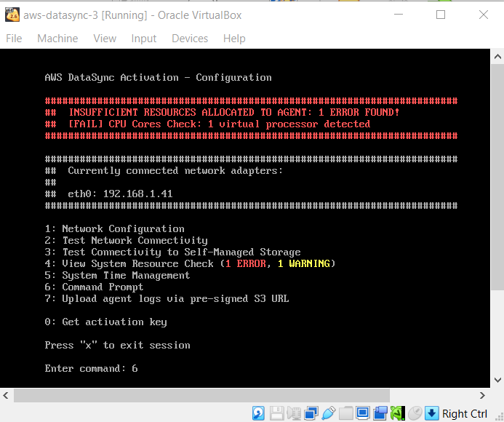
Task: Click the floppy disk status icon
Action: [276, 413]
